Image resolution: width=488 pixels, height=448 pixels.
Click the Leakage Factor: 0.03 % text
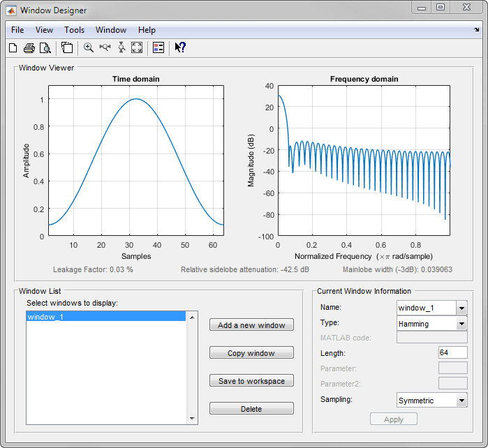[x=93, y=269]
